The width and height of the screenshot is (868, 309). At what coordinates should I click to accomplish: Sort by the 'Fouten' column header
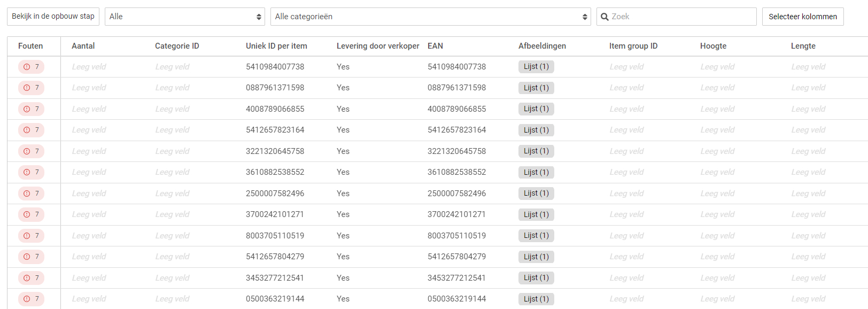coord(30,46)
